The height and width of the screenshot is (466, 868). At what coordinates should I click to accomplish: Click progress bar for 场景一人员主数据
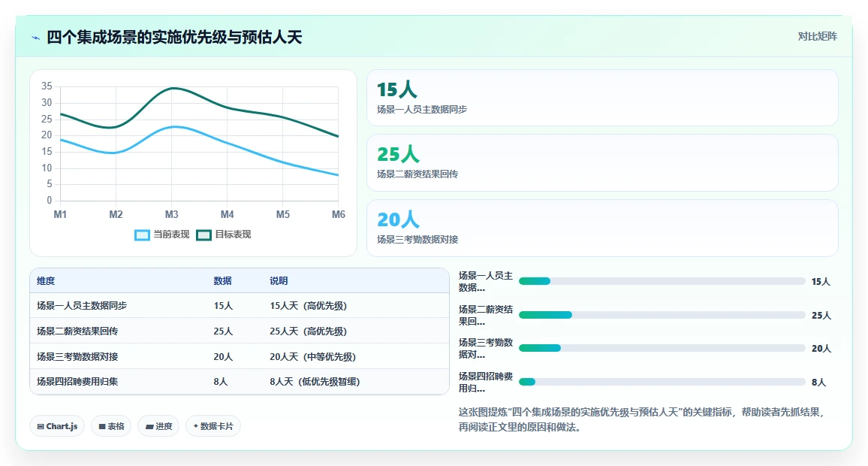pos(662,281)
